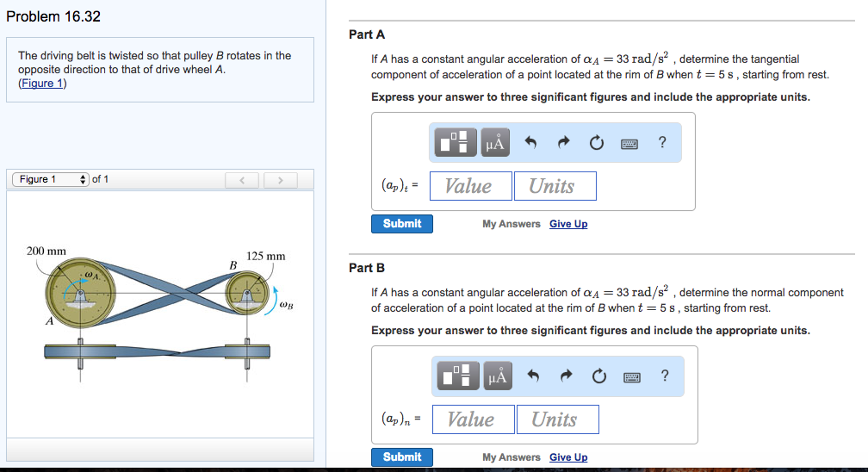The height and width of the screenshot is (472, 868).
Task: Click the reset icon in Part B toolbar
Action: pyautogui.click(x=599, y=376)
